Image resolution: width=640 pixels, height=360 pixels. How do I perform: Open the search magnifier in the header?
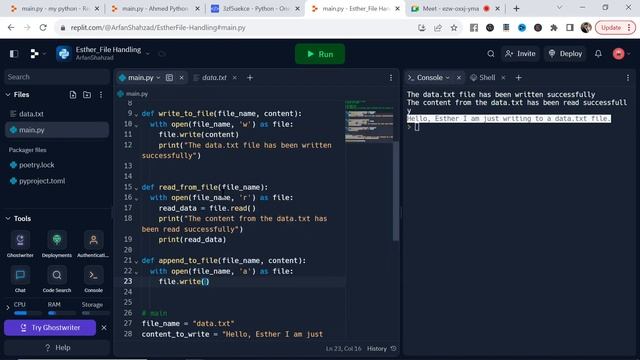(x=491, y=53)
